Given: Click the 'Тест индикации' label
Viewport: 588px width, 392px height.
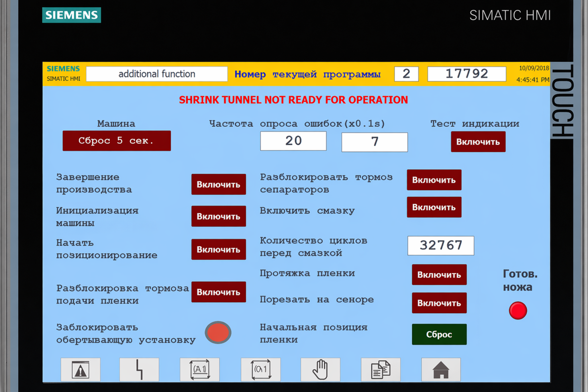Looking at the screenshot, I should (475, 124).
